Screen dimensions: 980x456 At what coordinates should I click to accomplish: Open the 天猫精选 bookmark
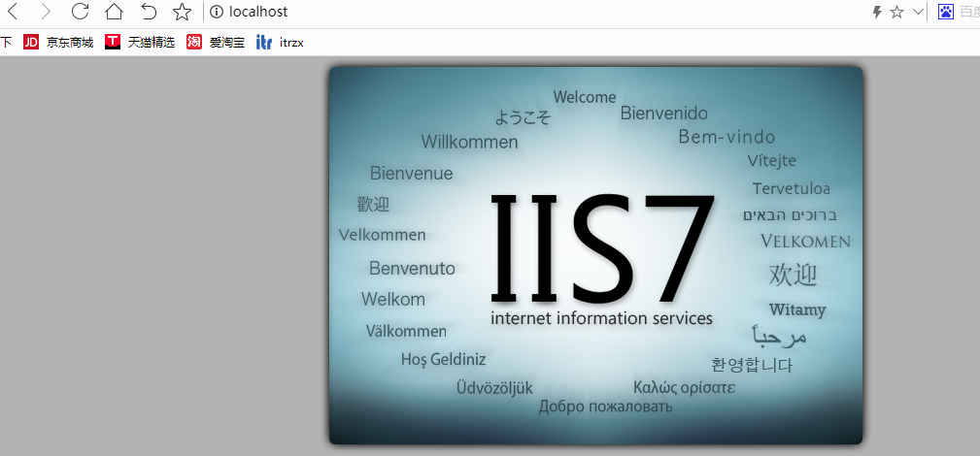pos(152,43)
